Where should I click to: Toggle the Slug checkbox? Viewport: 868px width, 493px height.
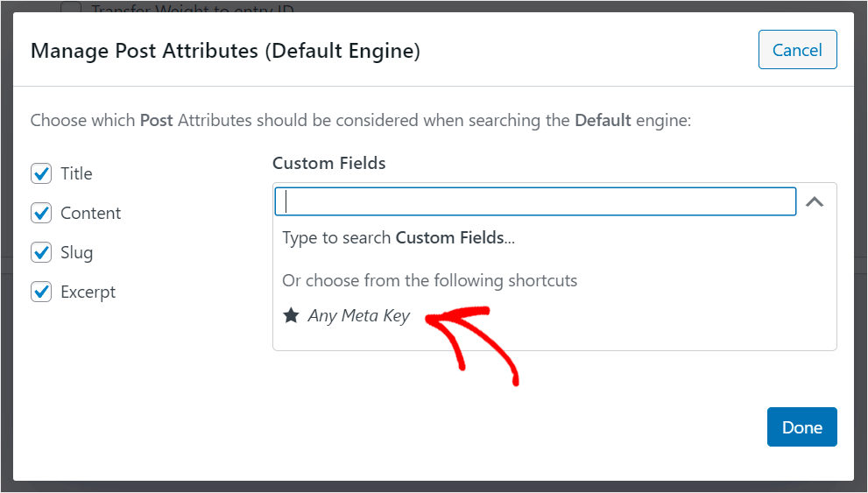pyautogui.click(x=41, y=252)
